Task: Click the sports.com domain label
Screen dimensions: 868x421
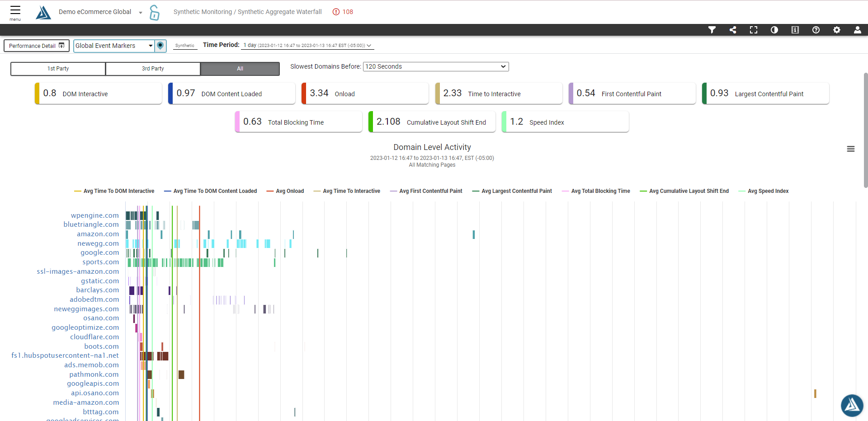Action: [101, 262]
